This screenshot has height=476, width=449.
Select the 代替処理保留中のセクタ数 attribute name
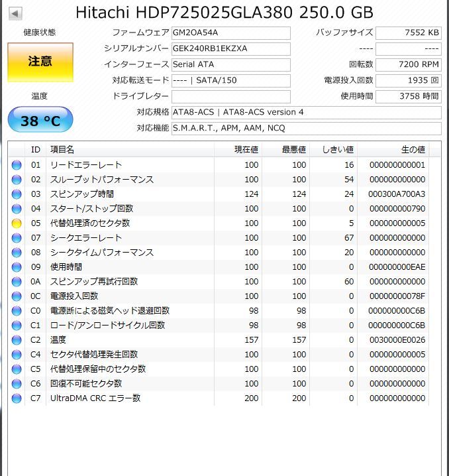tap(98, 369)
